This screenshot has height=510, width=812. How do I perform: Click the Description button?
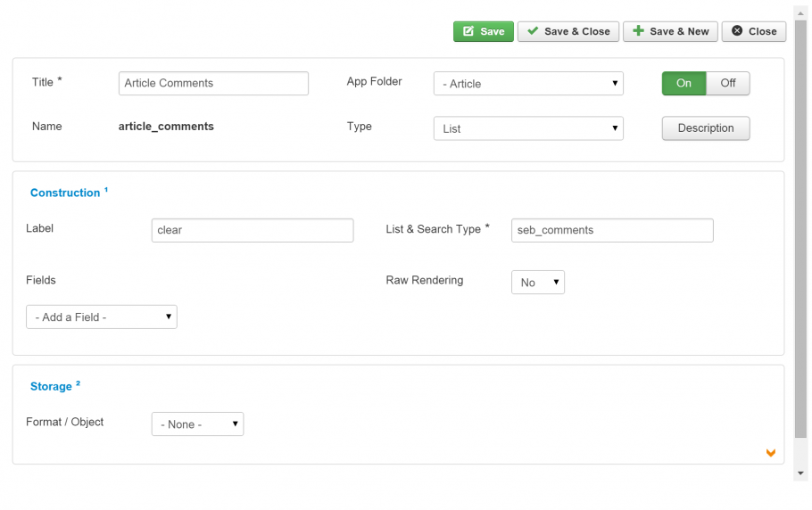point(705,128)
